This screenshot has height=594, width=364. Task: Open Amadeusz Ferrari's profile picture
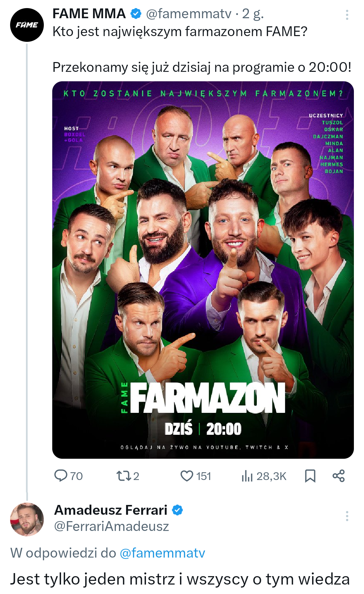click(x=27, y=519)
